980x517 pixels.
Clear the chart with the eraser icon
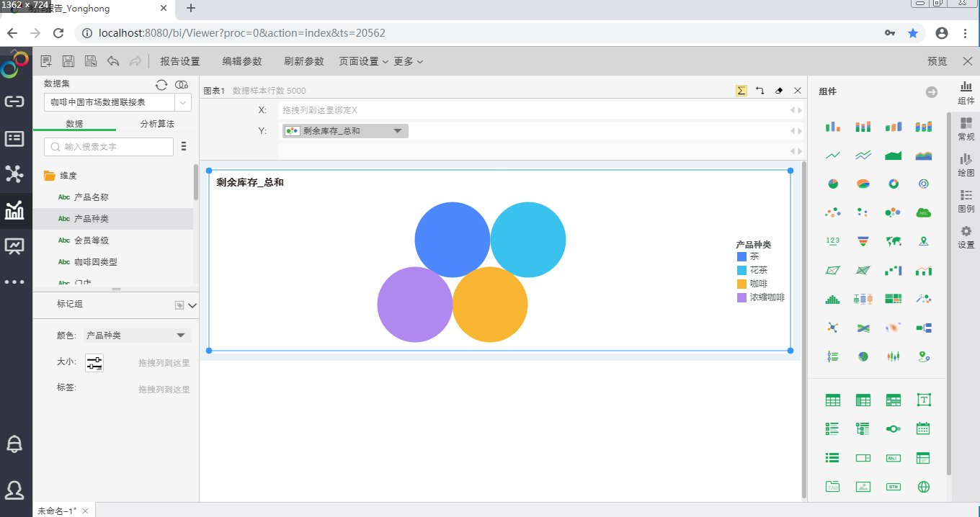coord(779,90)
